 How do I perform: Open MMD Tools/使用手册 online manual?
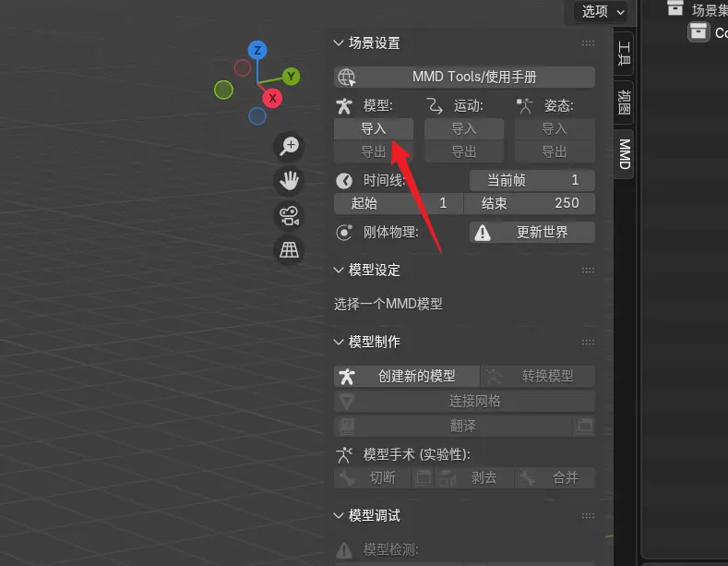(x=464, y=77)
